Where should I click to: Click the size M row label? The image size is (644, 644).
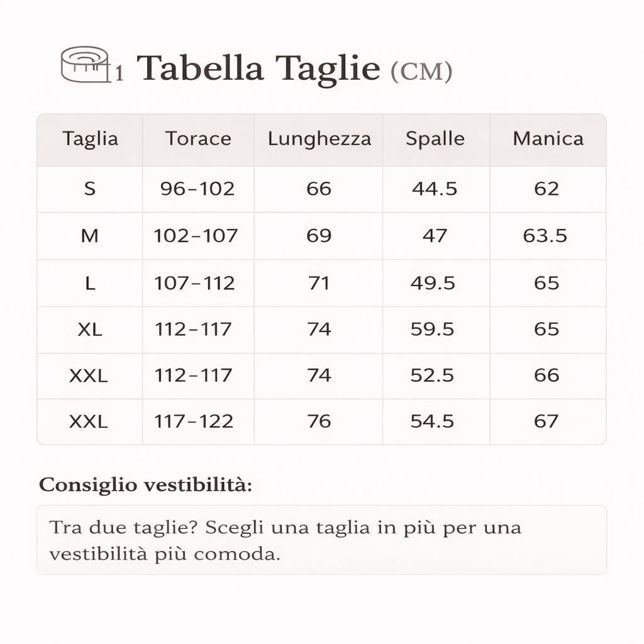pos(90,236)
